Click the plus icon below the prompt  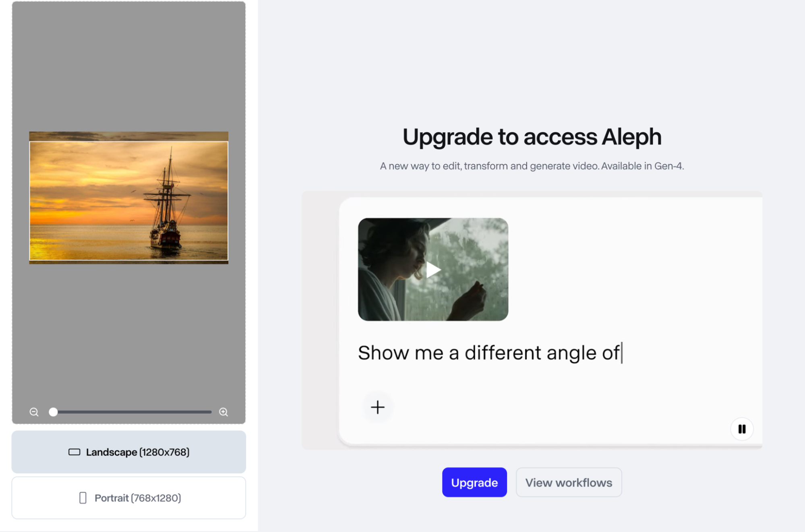(378, 407)
